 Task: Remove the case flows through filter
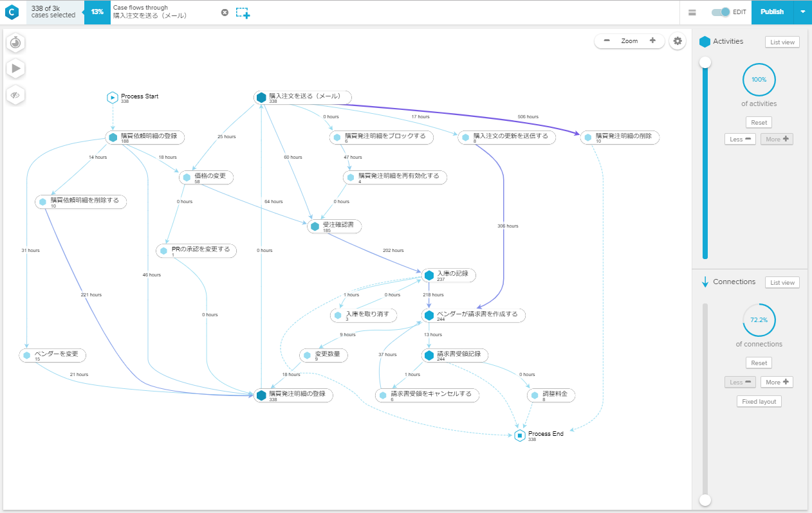(225, 12)
